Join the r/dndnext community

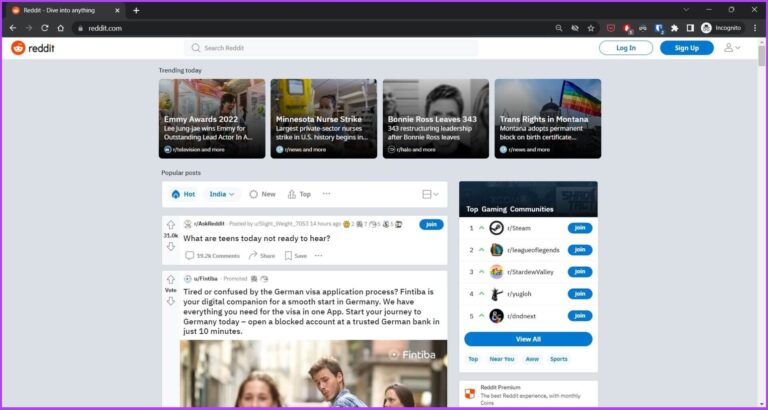580,316
